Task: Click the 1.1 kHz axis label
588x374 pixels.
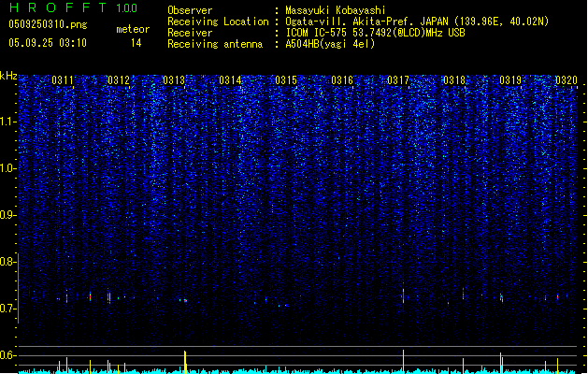Action: point(8,122)
